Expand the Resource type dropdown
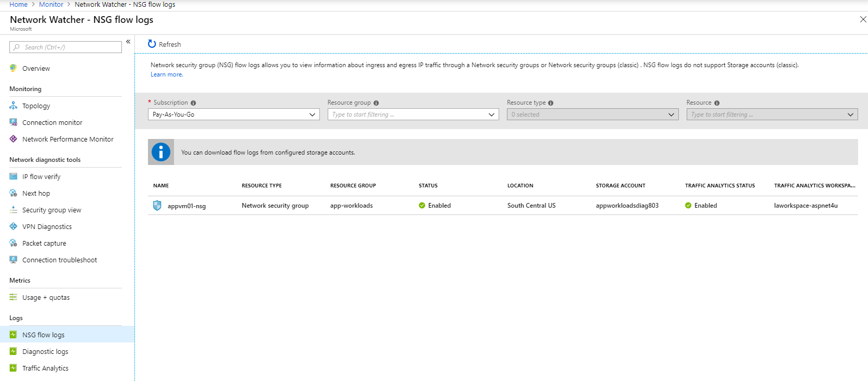This screenshot has width=868, height=381. (x=593, y=115)
